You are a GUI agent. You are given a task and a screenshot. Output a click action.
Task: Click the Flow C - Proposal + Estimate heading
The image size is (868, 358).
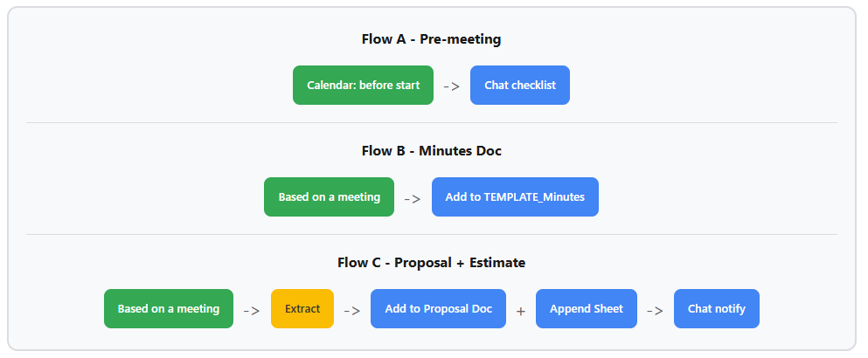coord(431,263)
